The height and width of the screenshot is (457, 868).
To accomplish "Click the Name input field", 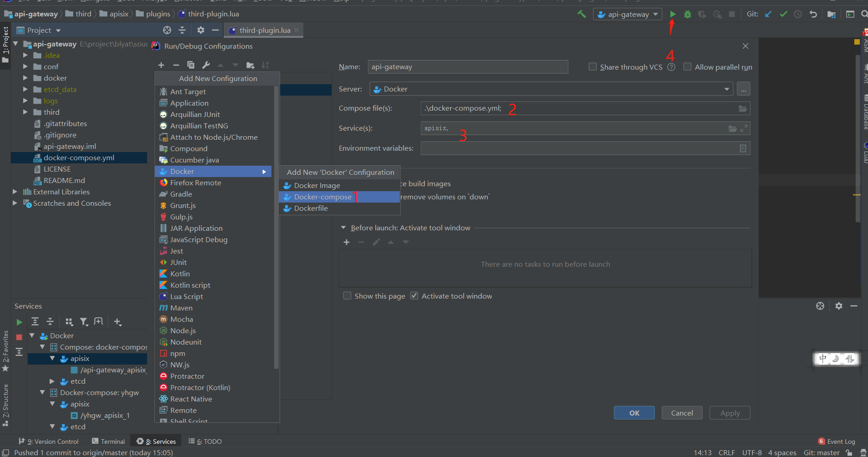I will tap(468, 67).
